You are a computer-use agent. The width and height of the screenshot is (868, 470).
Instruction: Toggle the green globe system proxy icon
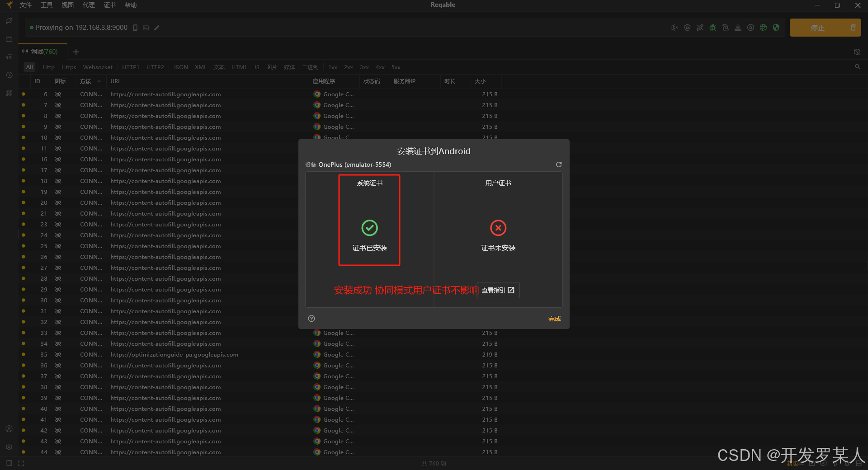(763, 28)
